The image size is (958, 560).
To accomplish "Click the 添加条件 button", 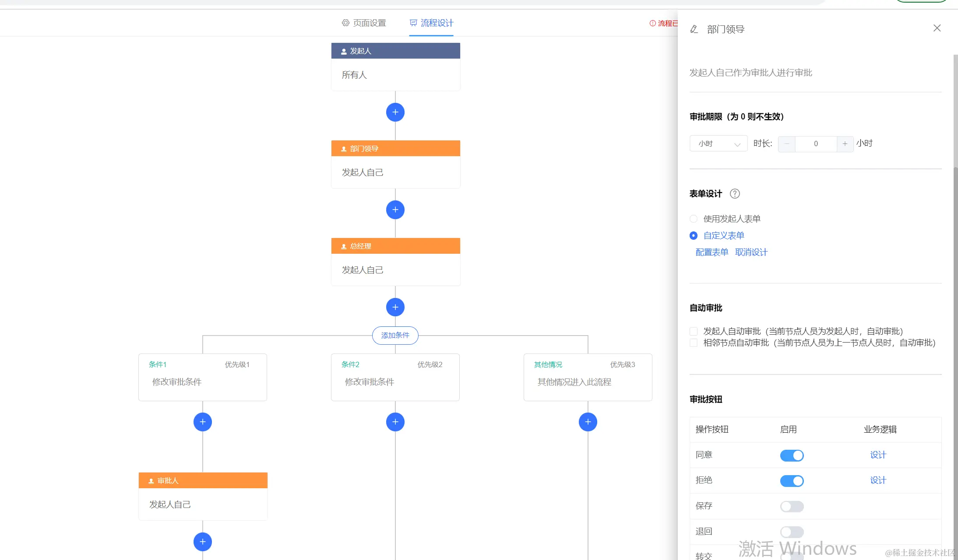I will pyautogui.click(x=395, y=335).
